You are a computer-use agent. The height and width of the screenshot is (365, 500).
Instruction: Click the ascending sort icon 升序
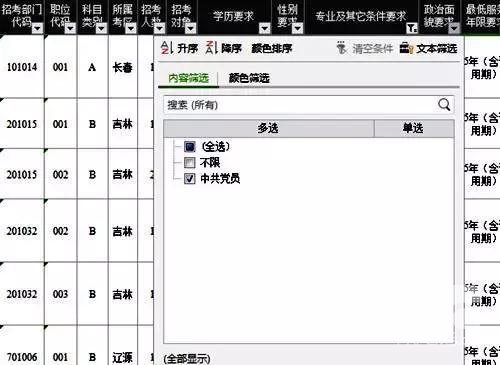coord(166,48)
